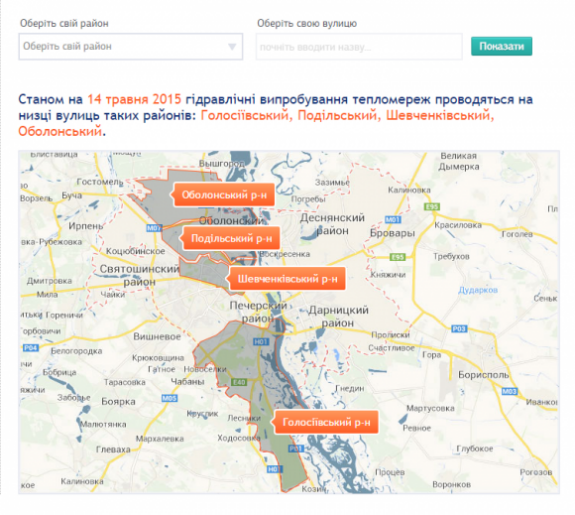Click 'Малютянка' label on map
The height and width of the screenshot is (515, 575).
pos(103,424)
